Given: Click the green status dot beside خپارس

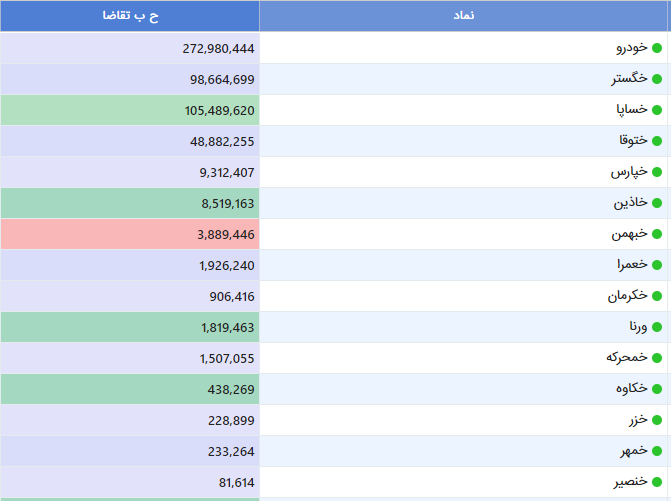Looking at the screenshot, I should tap(657, 172).
